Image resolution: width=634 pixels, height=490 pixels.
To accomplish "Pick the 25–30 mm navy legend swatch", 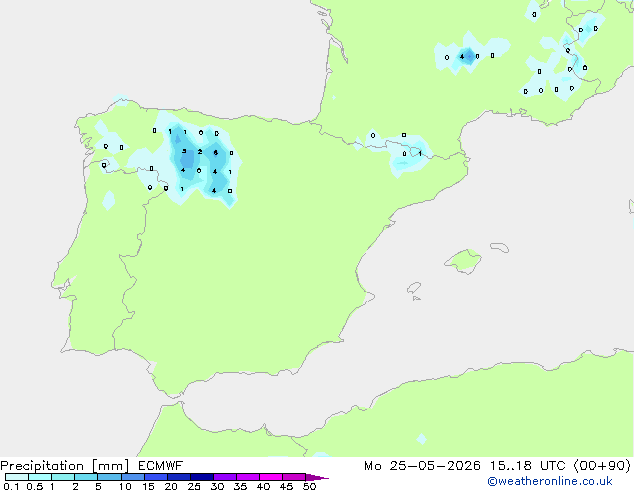I will coord(202,477).
